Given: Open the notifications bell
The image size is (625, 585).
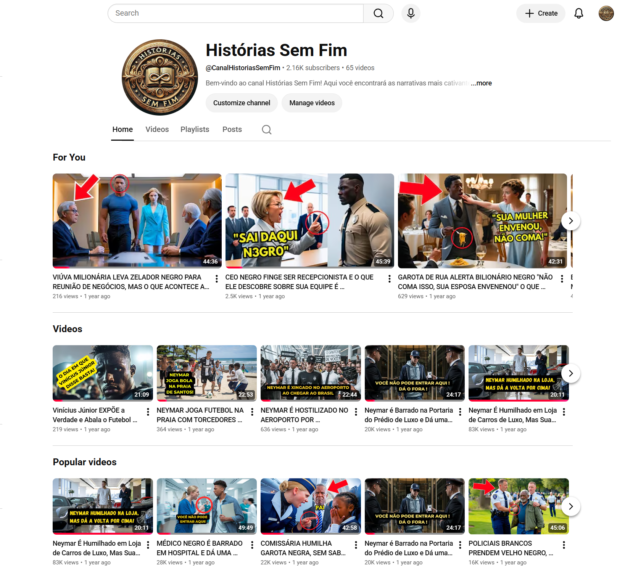Looking at the screenshot, I should point(578,14).
